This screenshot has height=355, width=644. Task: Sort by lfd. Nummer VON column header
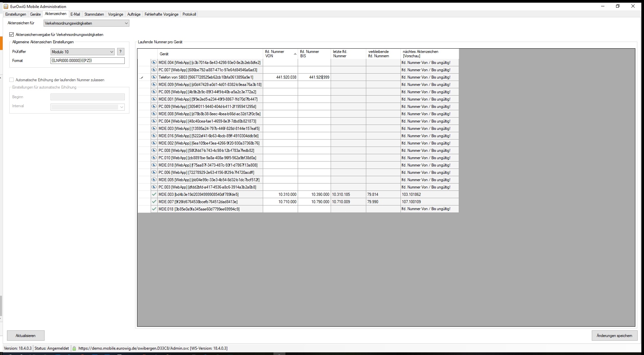(x=280, y=54)
